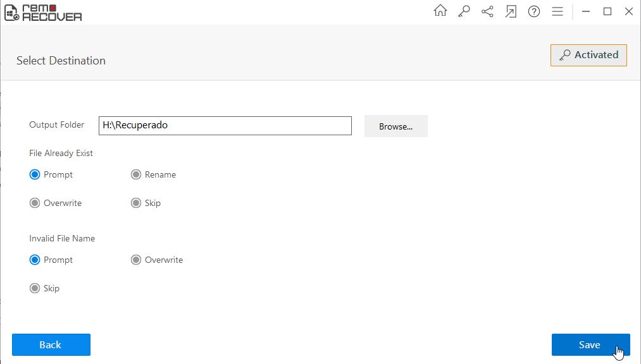Screen dimensions: 641x364
Task: Click the Save button
Action: [x=590, y=344]
